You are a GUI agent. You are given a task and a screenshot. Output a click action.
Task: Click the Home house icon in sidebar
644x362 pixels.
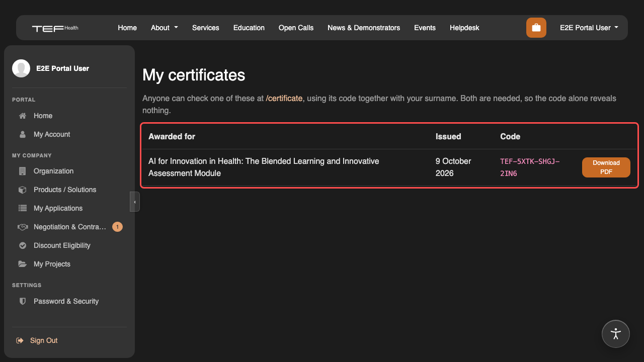point(22,116)
